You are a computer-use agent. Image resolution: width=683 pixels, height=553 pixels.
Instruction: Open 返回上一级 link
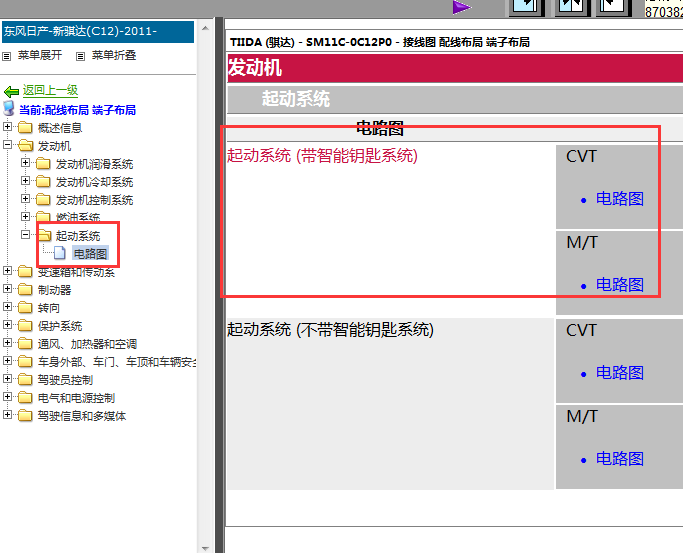click(x=50, y=91)
